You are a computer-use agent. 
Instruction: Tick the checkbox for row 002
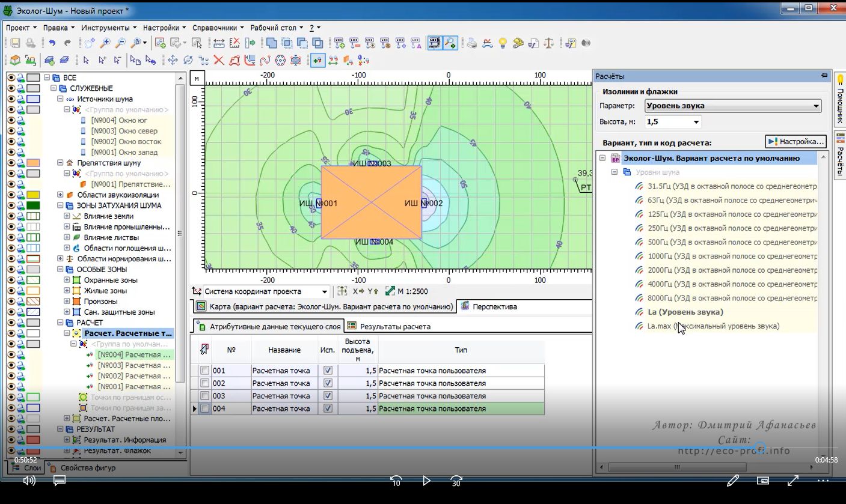coord(205,383)
